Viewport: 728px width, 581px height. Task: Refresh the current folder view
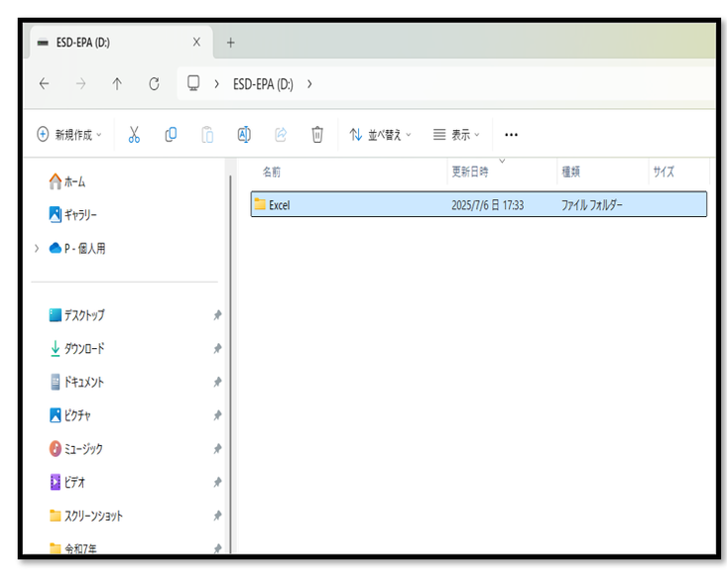coord(154,84)
